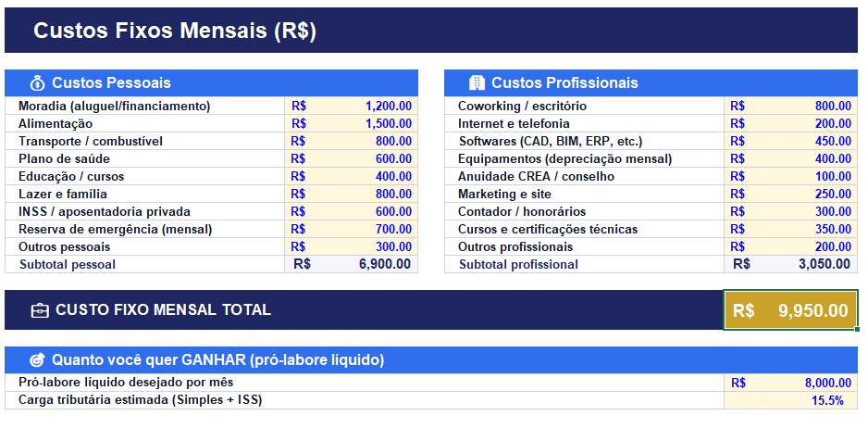This screenshot has height=428, width=868.
Task: Click the building icon beside Custos Profissionais
Action: (476, 83)
